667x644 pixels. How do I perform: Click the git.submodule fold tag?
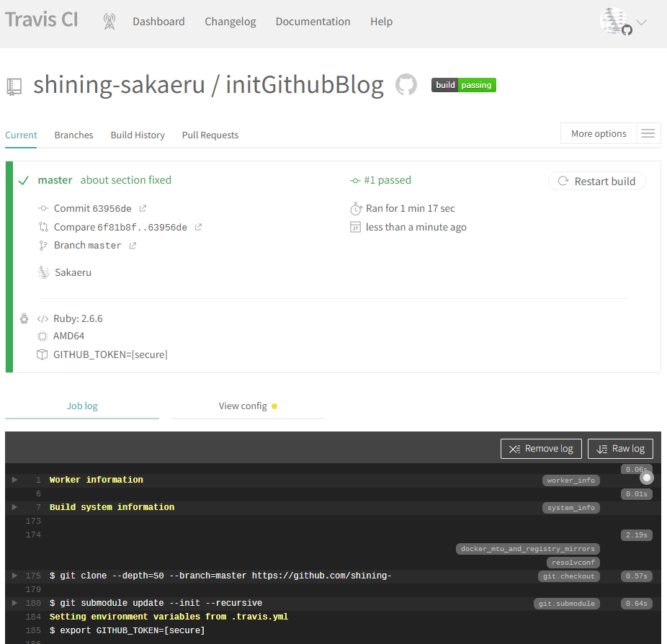tap(567, 603)
